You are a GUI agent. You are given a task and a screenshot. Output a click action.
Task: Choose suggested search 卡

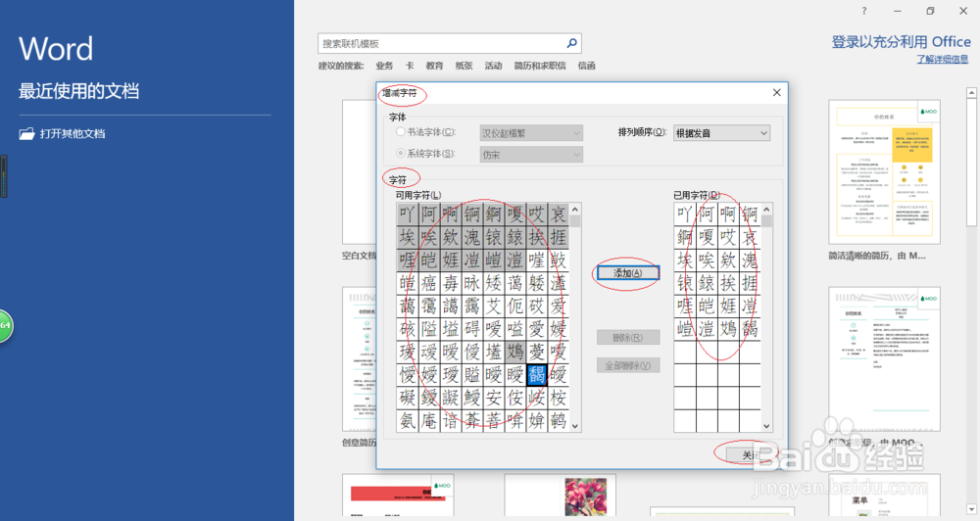click(410, 66)
